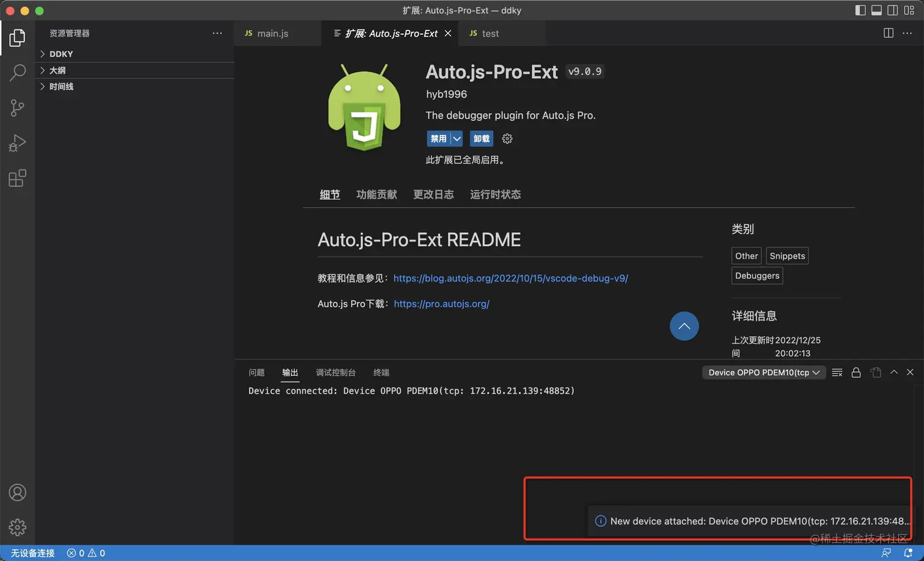Select the 运行时状态 tab

pyautogui.click(x=496, y=194)
